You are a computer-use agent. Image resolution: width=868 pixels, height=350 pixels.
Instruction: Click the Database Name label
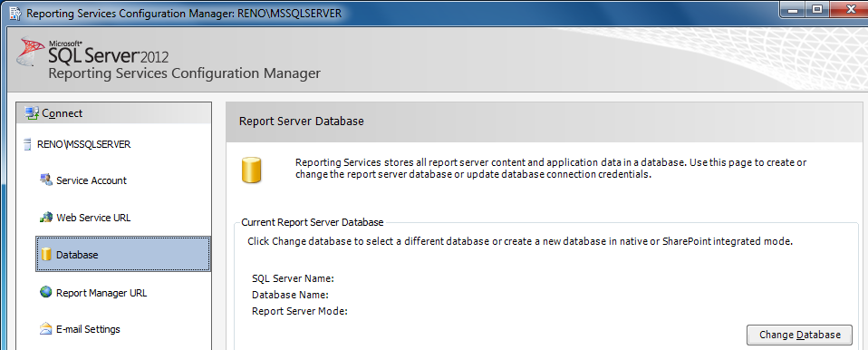(290, 295)
